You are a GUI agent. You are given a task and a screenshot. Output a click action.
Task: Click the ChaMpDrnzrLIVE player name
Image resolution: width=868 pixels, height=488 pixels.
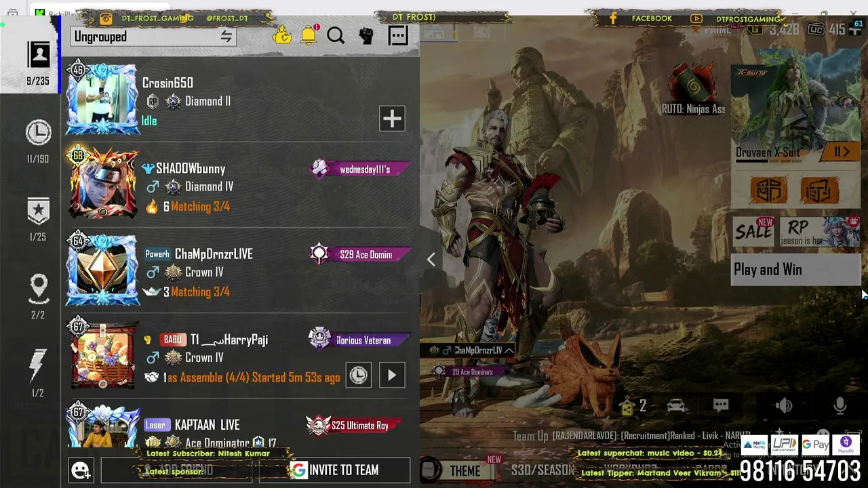(x=214, y=254)
